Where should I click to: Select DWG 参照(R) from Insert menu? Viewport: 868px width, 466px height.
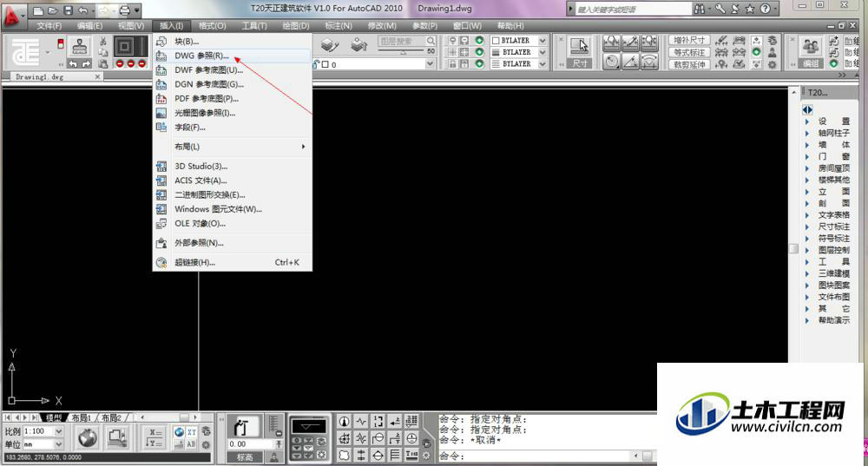[x=233, y=56]
